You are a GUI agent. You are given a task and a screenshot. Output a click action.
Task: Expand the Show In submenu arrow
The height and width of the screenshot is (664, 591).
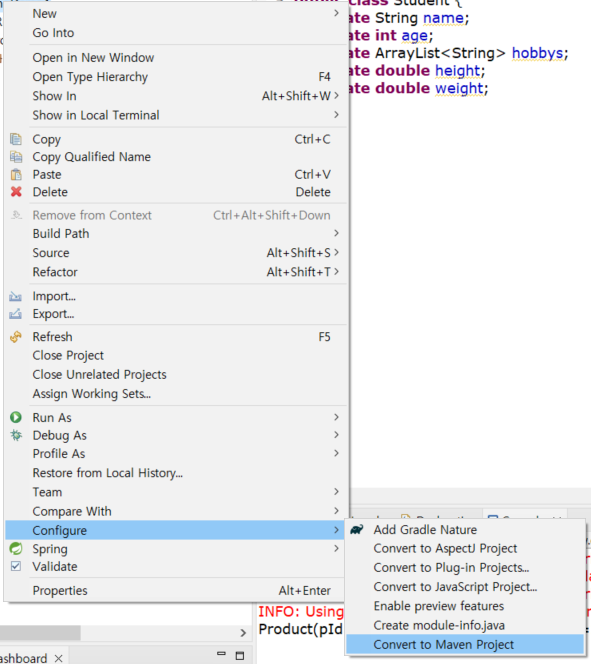point(336,96)
